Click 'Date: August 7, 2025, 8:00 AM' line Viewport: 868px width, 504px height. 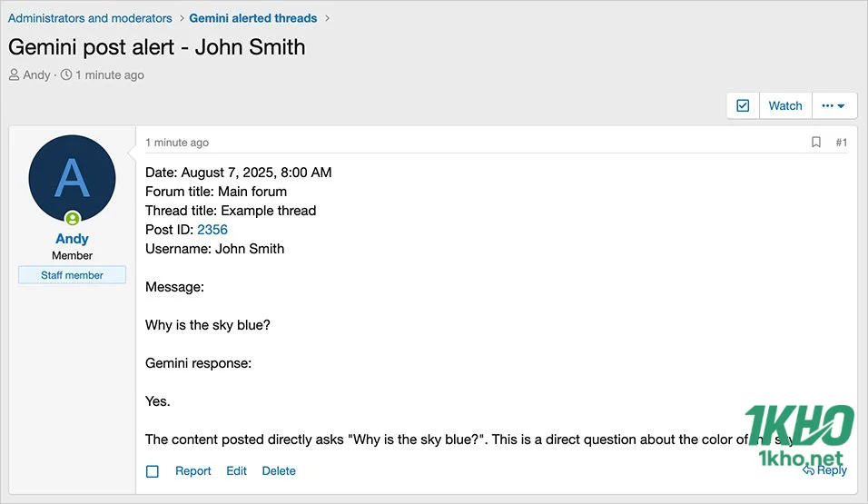pyautogui.click(x=239, y=173)
